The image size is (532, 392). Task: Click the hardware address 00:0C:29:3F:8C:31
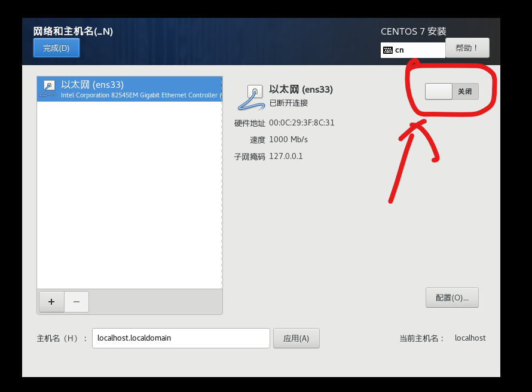[302, 122]
